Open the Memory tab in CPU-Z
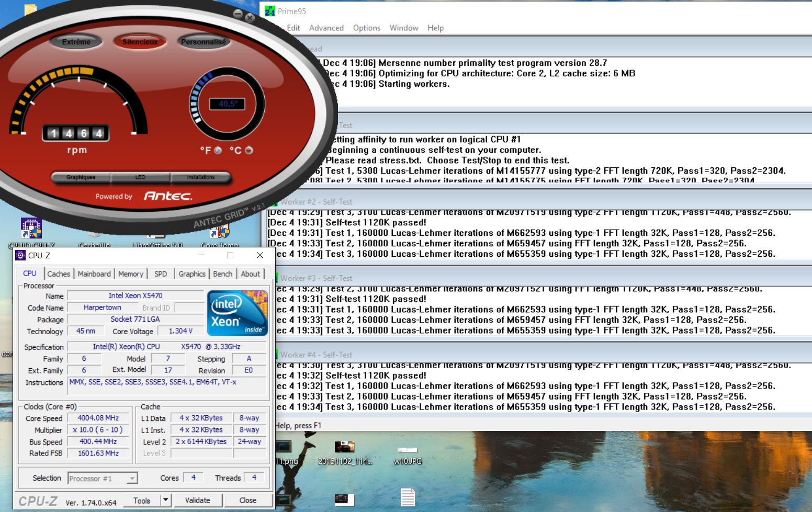This screenshot has height=512, width=812. (130, 274)
